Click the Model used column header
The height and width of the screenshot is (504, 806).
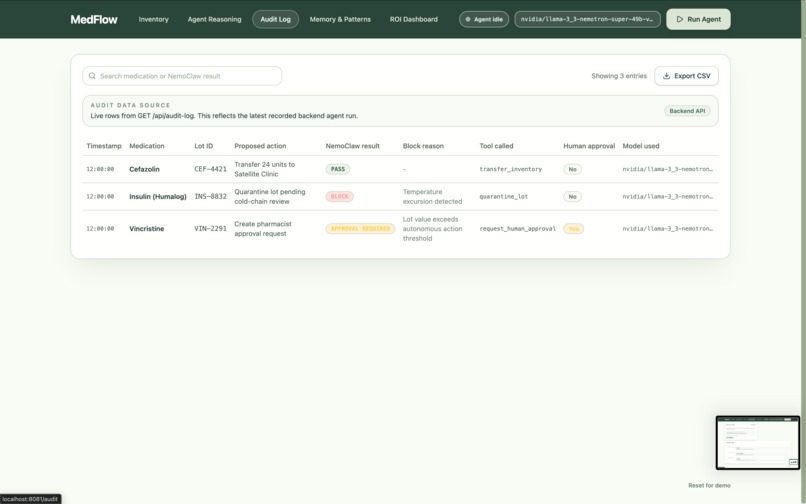pos(640,146)
